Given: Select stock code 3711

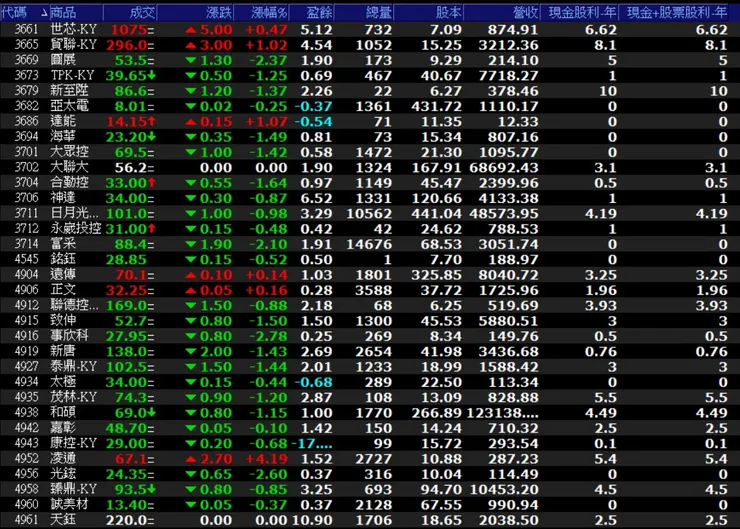Looking at the screenshot, I should pyautogui.click(x=26, y=213).
